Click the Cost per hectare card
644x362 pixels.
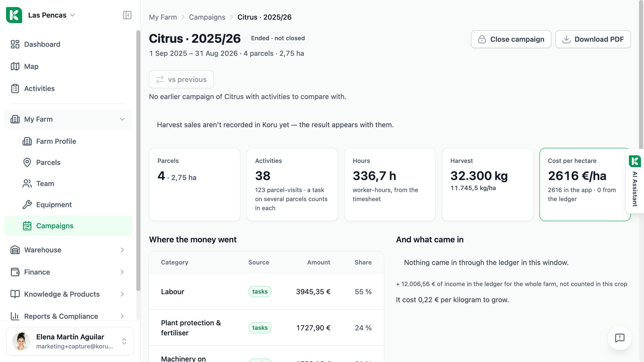click(585, 184)
